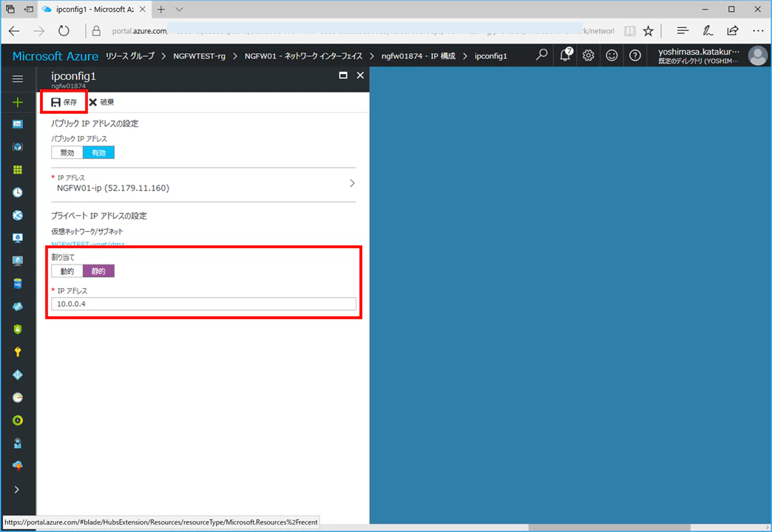
Task: Open the cube Resource groups sidebar icon
Action: coord(18,146)
